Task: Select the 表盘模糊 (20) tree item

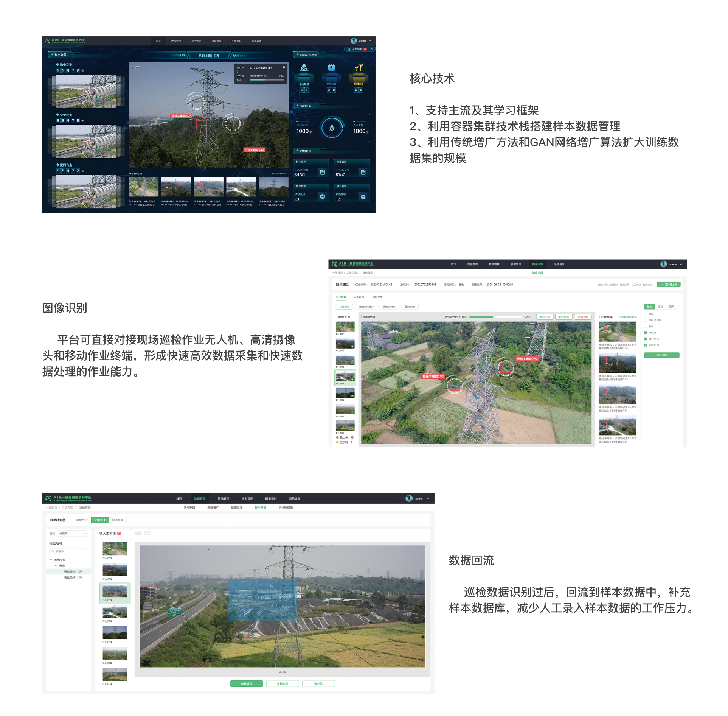Action: click(x=68, y=571)
